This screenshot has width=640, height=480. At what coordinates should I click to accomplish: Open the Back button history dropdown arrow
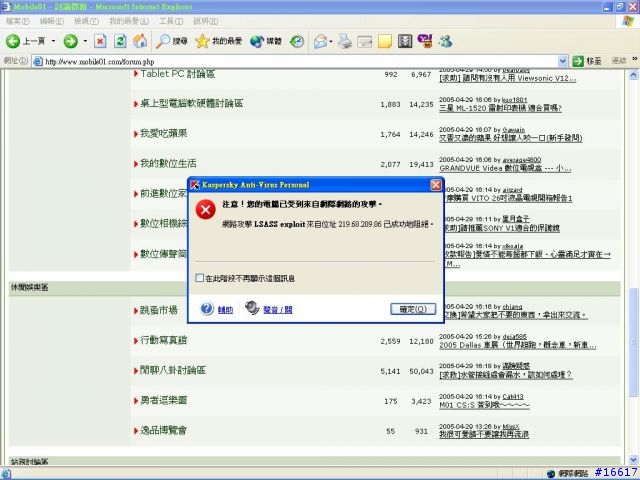click(x=53, y=41)
